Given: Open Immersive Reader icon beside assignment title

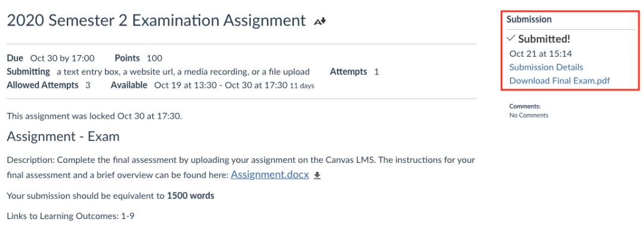Looking at the screenshot, I should tap(320, 21).
